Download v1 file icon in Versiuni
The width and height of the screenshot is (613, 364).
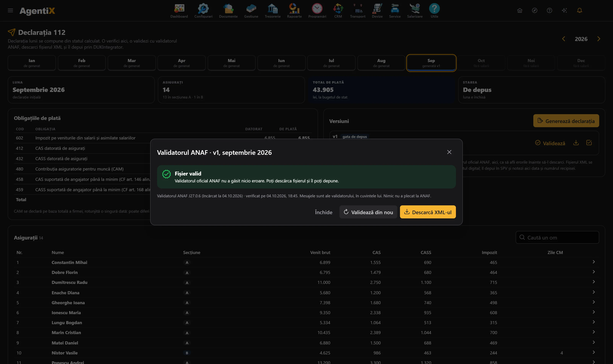(x=576, y=143)
